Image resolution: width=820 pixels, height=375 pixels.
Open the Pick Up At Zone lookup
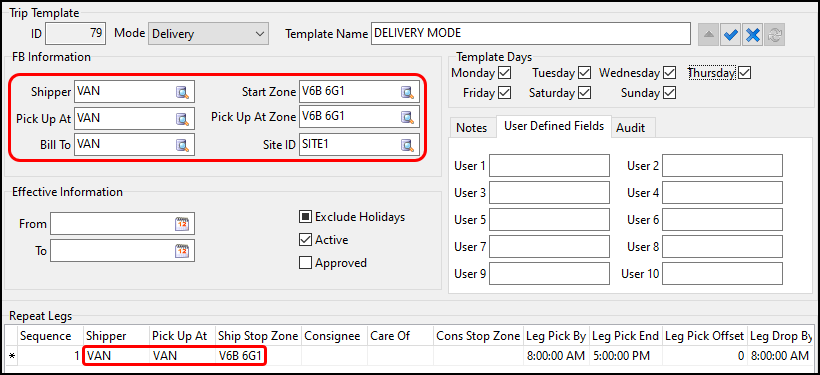407,119
